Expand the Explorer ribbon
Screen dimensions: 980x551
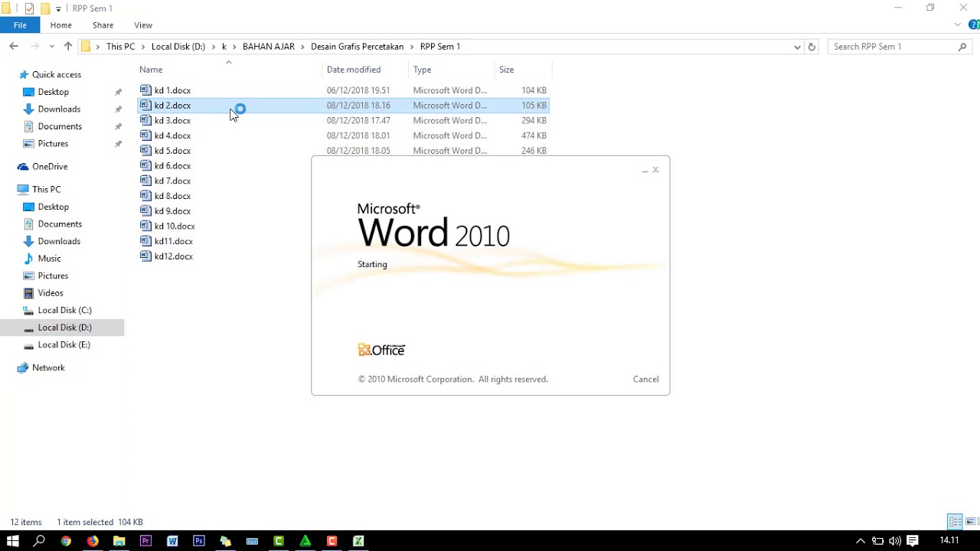(957, 25)
